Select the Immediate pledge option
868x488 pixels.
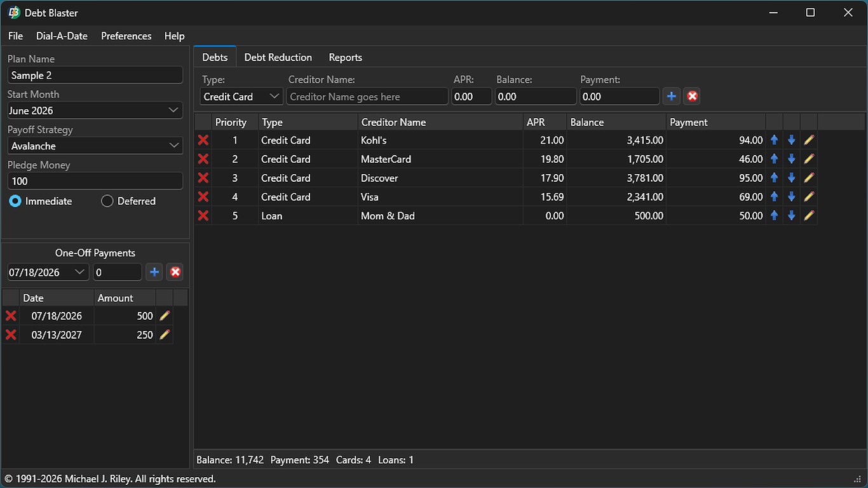click(x=41, y=201)
